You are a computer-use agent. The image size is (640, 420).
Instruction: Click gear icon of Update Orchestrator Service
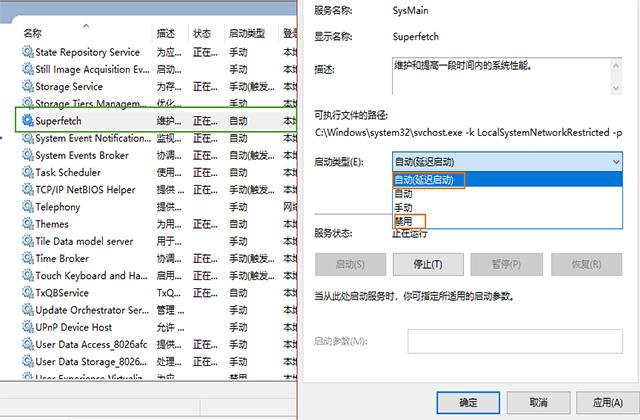tap(28, 310)
